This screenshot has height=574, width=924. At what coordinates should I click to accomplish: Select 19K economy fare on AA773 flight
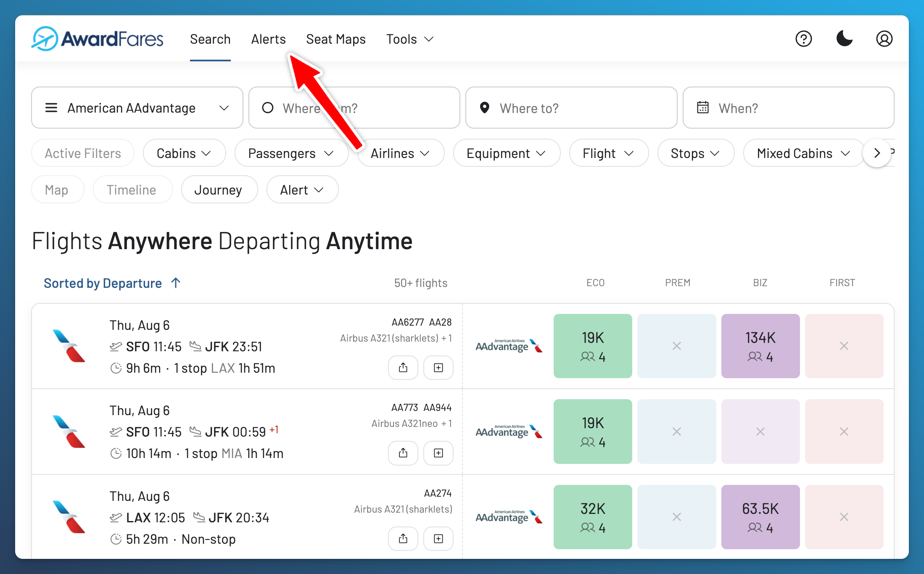pos(593,432)
